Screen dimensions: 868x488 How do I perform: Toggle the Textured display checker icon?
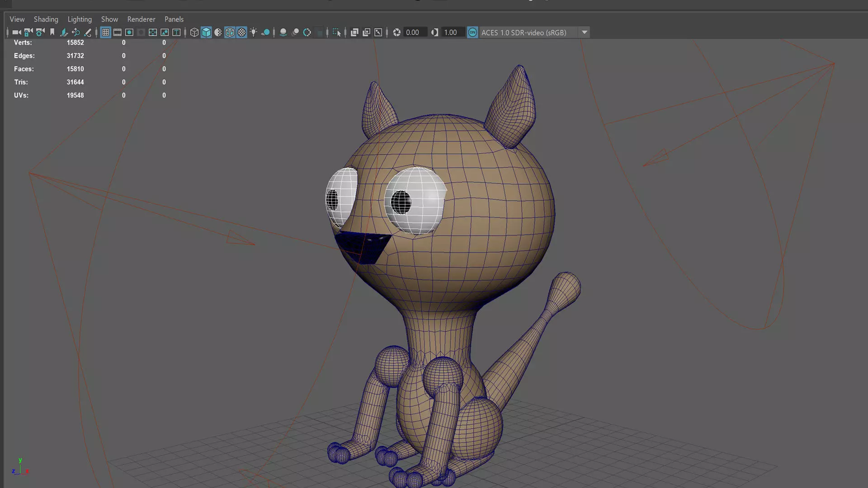[242, 33]
